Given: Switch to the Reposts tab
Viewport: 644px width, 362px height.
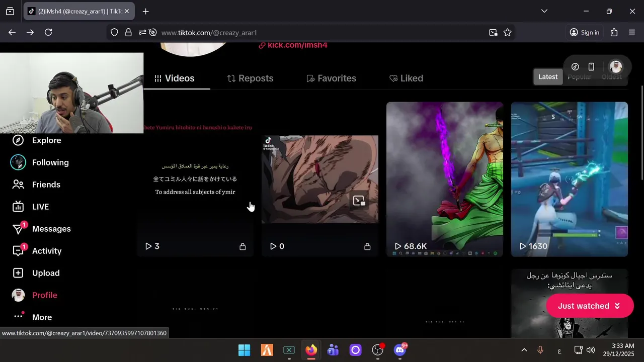Looking at the screenshot, I should [250, 78].
